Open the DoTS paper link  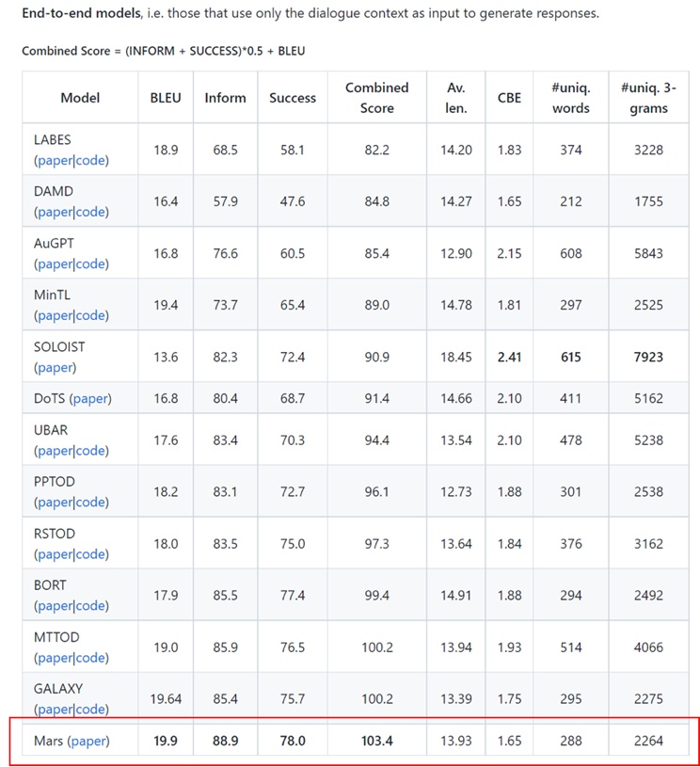click(x=90, y=399)
